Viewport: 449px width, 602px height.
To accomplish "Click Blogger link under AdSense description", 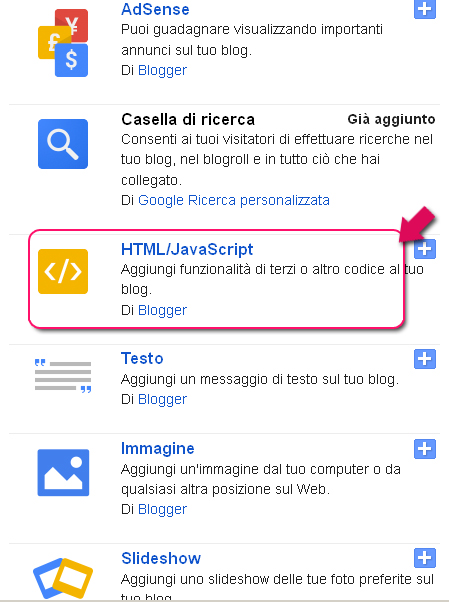I will coord(162,70).
